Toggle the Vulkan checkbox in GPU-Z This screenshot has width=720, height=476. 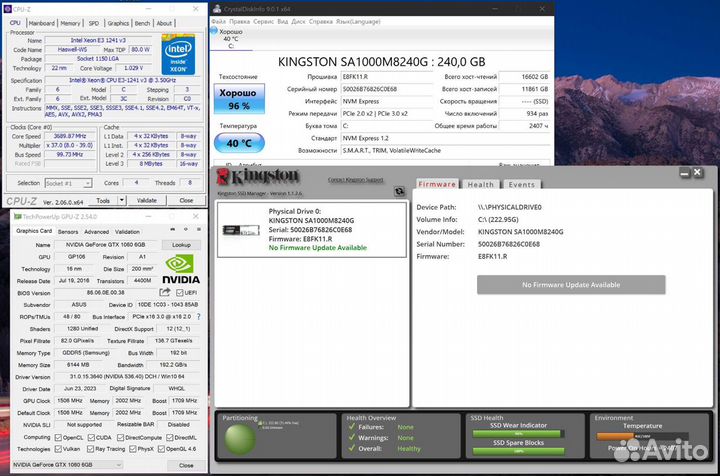tap(58, 449)
